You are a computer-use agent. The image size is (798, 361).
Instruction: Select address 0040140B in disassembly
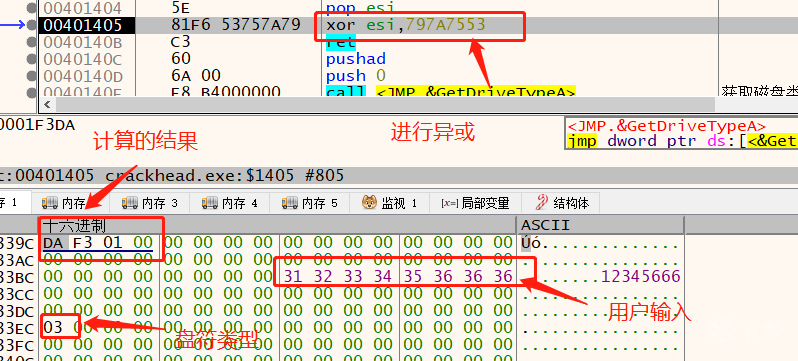[x=82, y=42]
